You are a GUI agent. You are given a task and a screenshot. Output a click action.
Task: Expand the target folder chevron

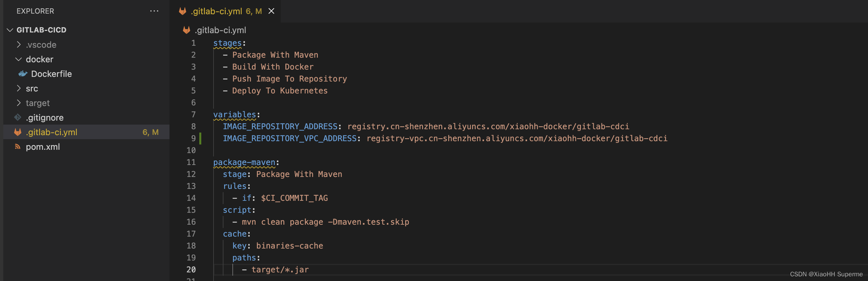[x=19, y=103]
